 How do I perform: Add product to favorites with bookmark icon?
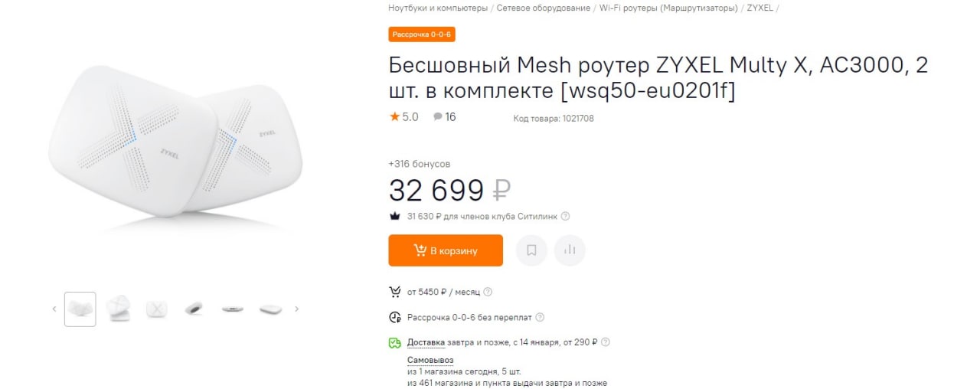[531, 250]
